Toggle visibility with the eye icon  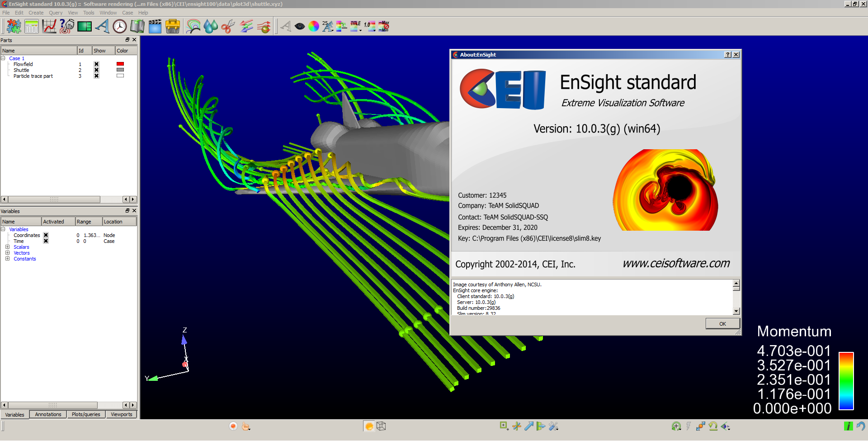pyautogui.click(x=300, y=26)
